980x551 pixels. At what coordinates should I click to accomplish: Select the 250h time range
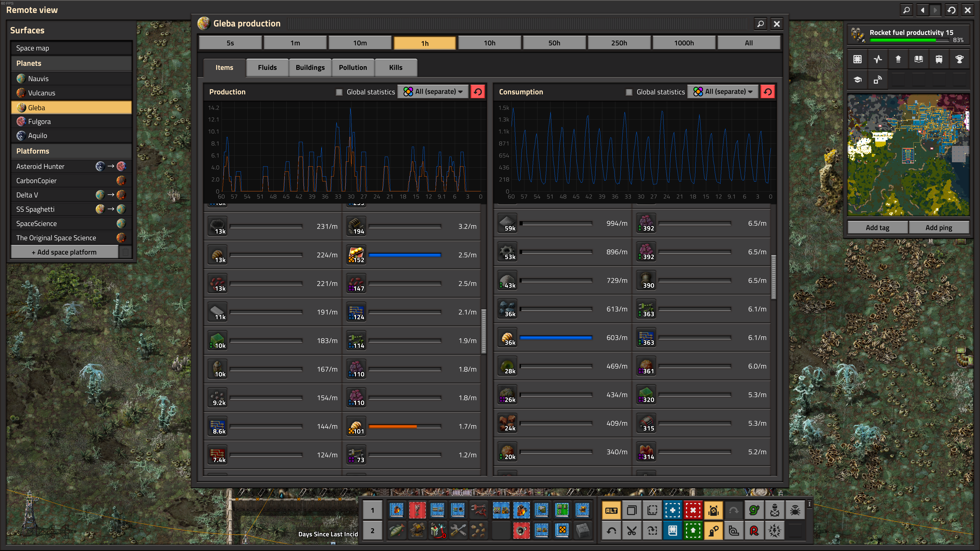(x=619, y=43)
